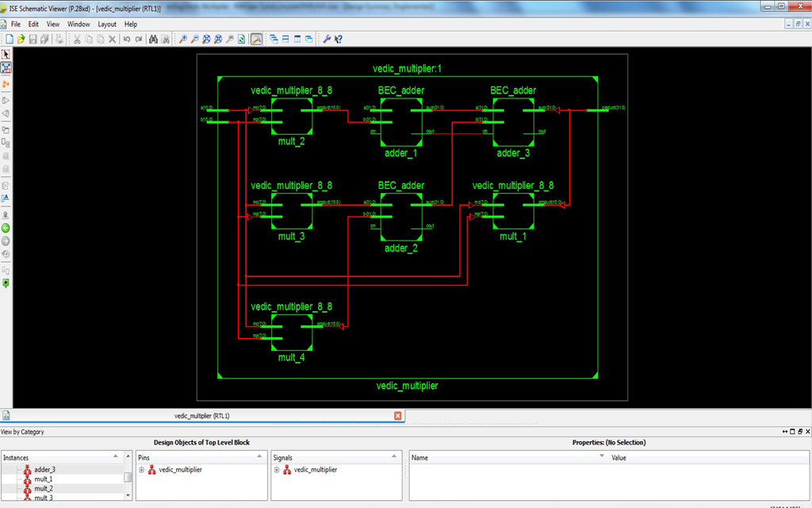
Task: Select mult_1 in the Instances list
Action: [44, 479]
